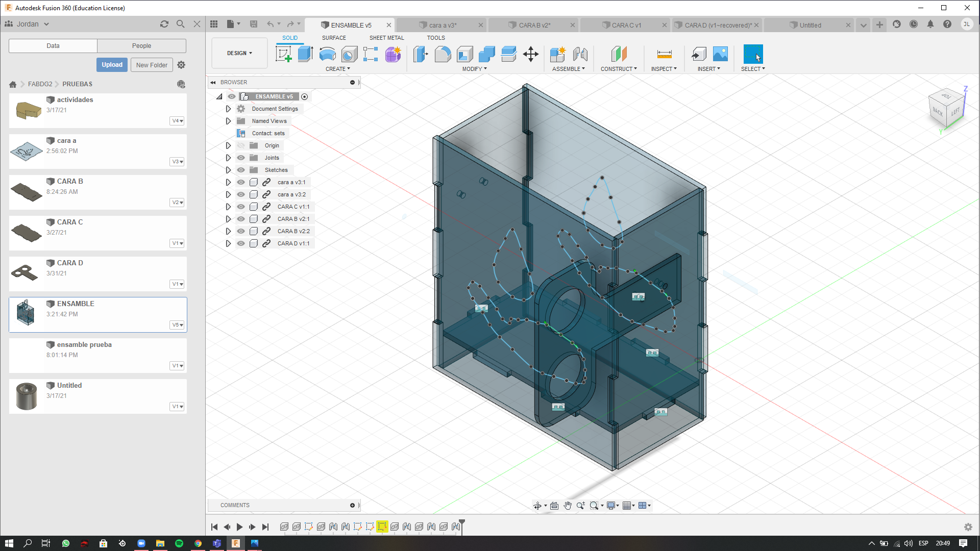Toggle visibility of cara a v3:1

coord(241,182)
